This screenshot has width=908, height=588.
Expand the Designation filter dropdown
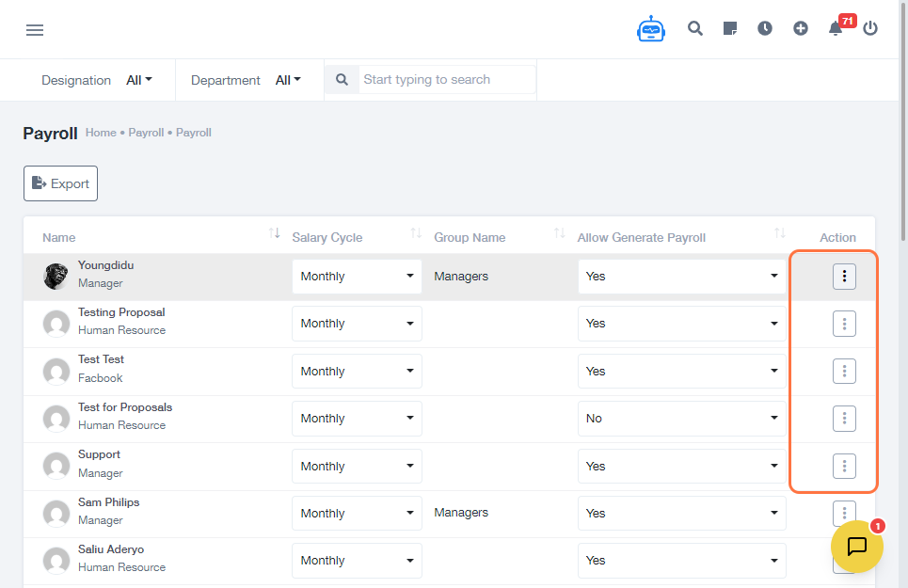click(x=139, y=80)
